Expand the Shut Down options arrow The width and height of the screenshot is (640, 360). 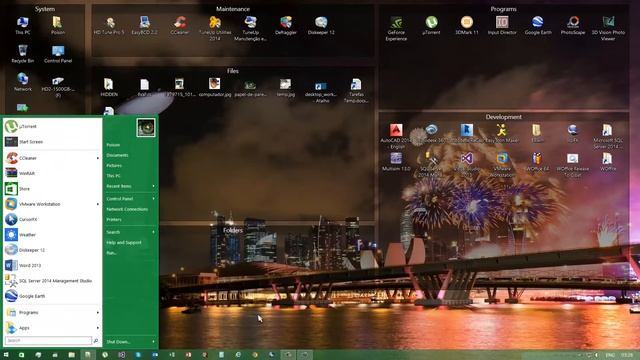pos(154,342)
